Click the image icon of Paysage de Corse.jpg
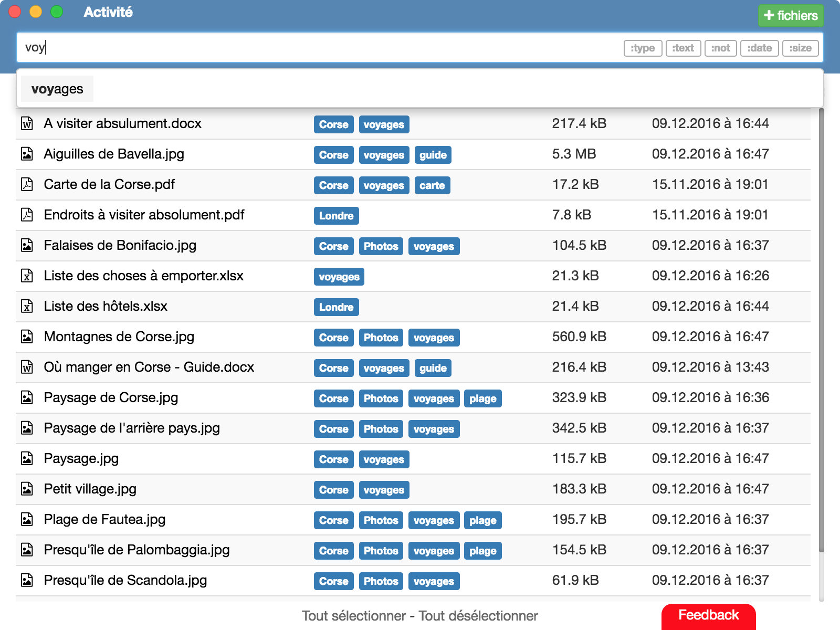This screenshot has height=630, width=840. [x=27, y=397]
